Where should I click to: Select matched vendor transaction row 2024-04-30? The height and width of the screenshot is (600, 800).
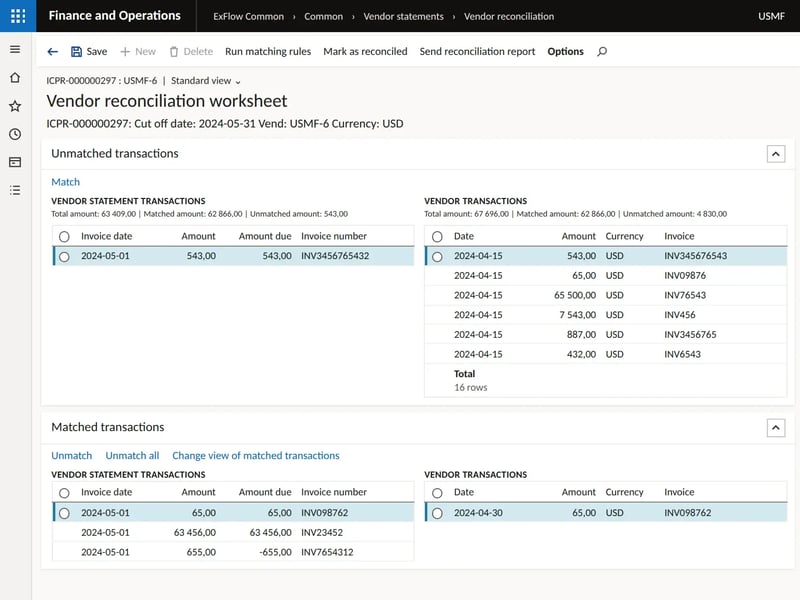click(x=437, y=513)
